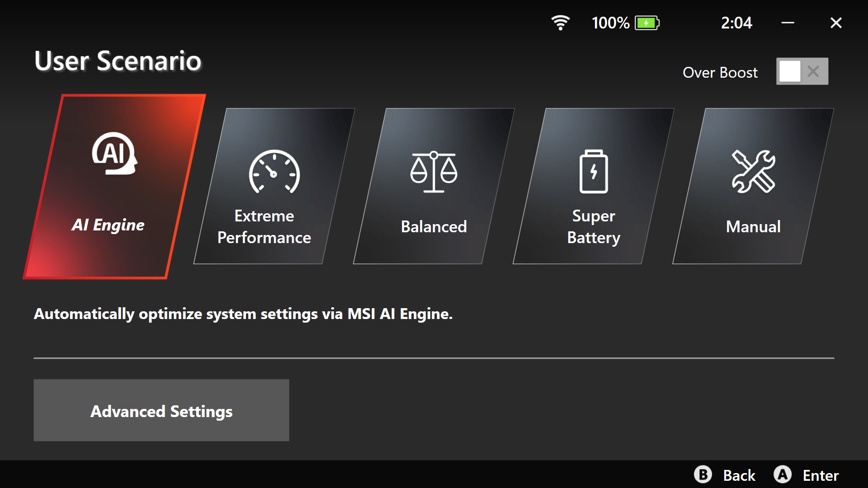Select the Manual scenario text
This screenshot has height=488, width=868.
(x=753, y=227)
